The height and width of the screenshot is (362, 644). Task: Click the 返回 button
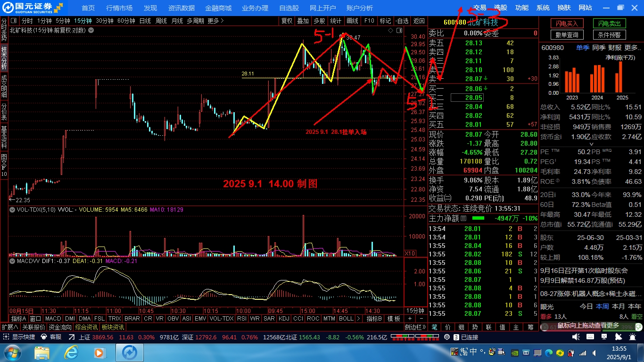[x=419, y=21]
